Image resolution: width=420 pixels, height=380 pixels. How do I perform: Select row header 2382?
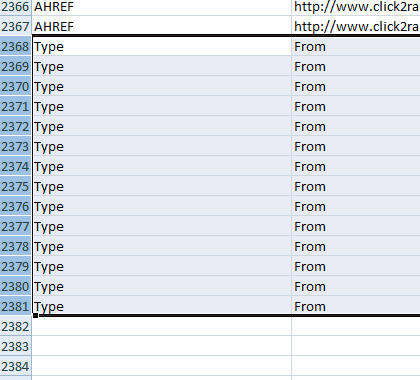[x=16, y=326]
